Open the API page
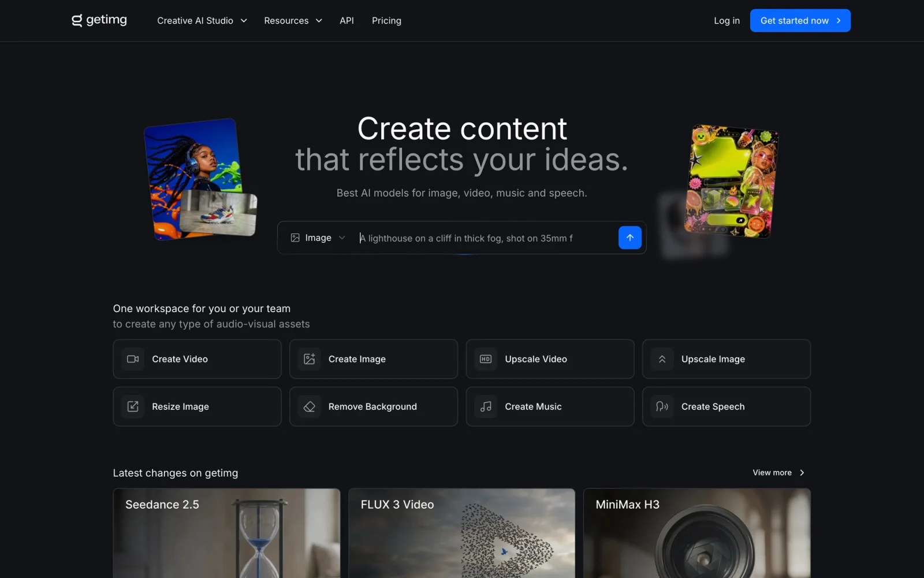This screenshot has height=578, width=924. (x=346, y=21)
